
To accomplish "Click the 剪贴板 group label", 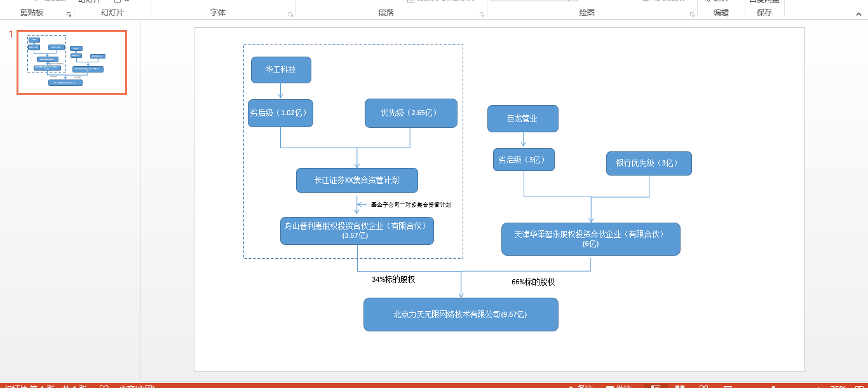I will click(x=32, y=13).
